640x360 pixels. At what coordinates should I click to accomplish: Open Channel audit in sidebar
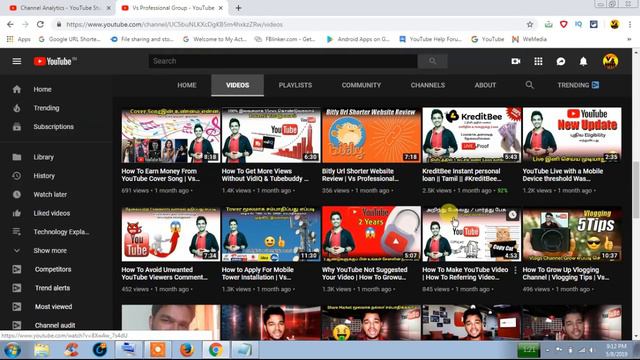(56, 325)
